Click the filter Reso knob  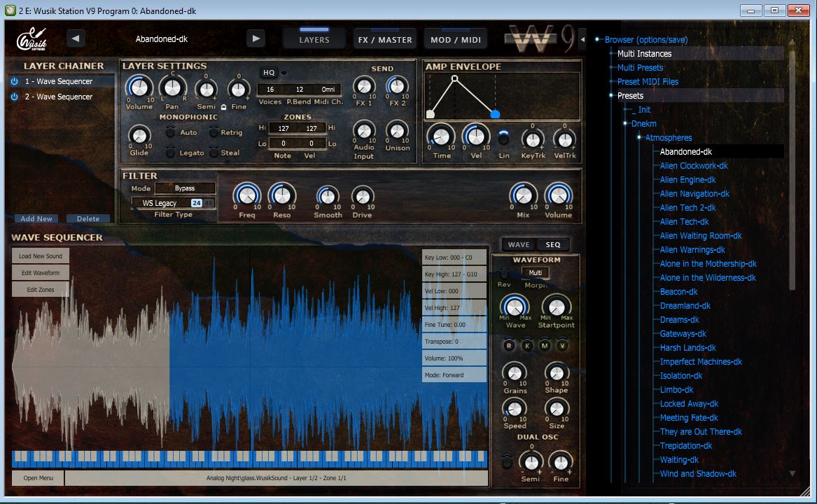[x=282, y=195]
